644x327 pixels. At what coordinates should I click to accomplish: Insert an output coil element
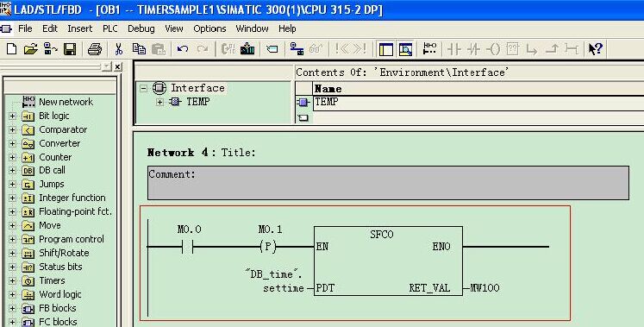(493, 50)
